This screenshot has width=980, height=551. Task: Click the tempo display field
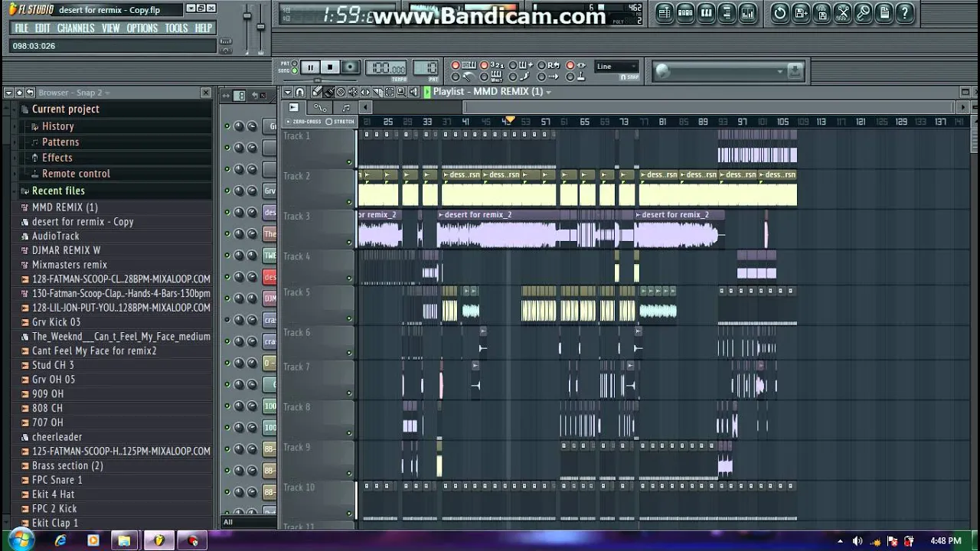(387, 67)
